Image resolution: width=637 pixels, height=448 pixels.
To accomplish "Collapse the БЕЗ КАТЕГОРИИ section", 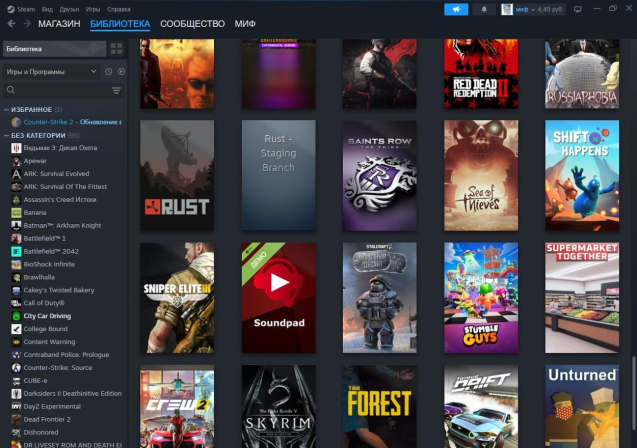I will (5, 134).
